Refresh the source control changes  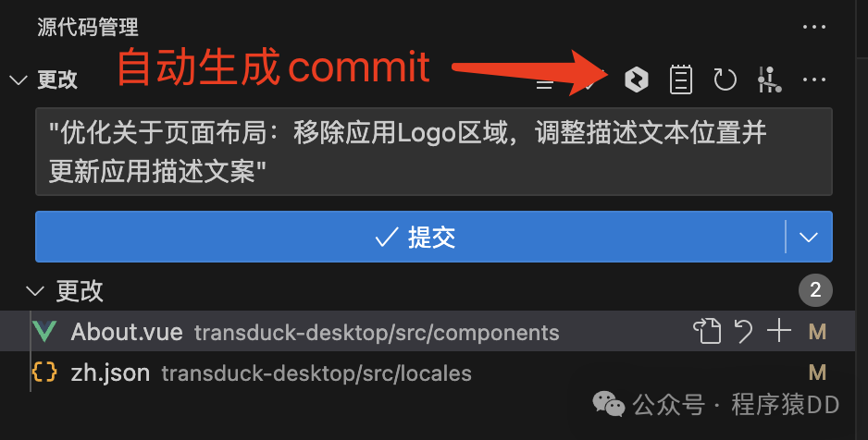click(725, 79)
